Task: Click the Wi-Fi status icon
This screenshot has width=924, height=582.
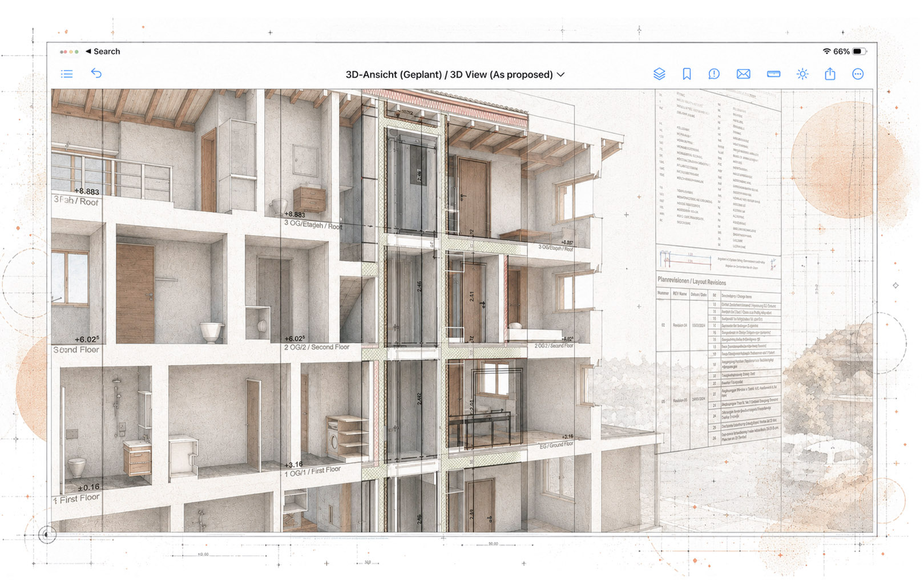Action: 826,51
